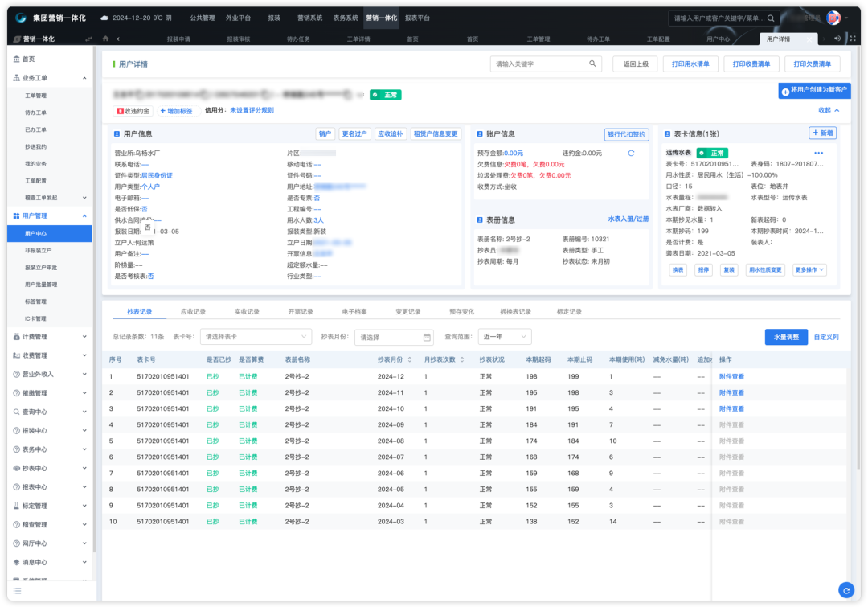Open 计费管理 in the left sidebar
The width and height of the screenshot is (868, 607).
[x=48, y=337]
